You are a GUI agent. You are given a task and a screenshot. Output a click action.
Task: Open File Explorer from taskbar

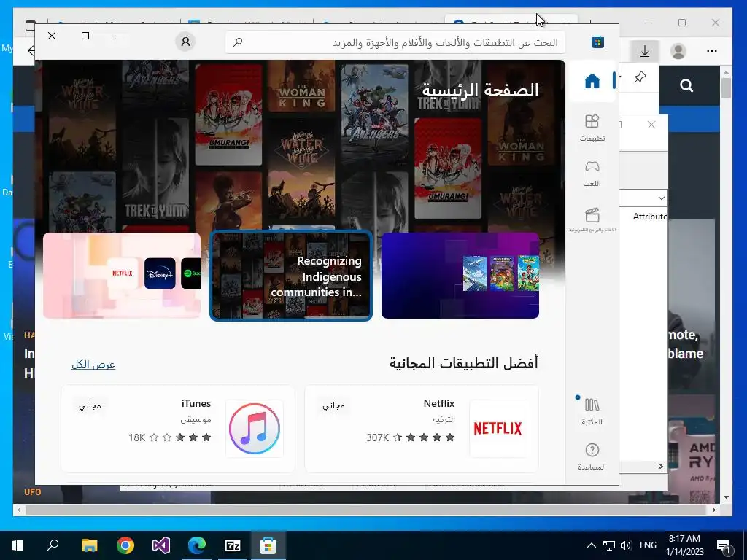[x=89, y=545]
